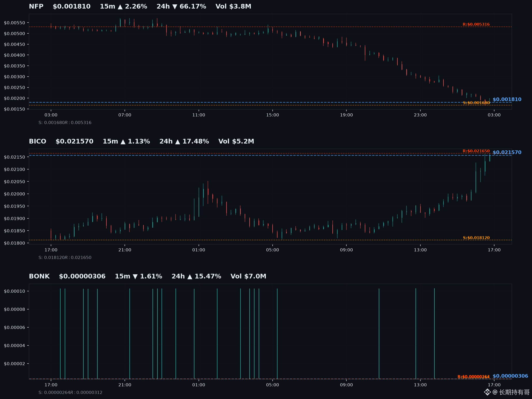Select the $0.02050 axis label
The width and height of the screenshot is (532, 399).
click(x=14, y=182)
